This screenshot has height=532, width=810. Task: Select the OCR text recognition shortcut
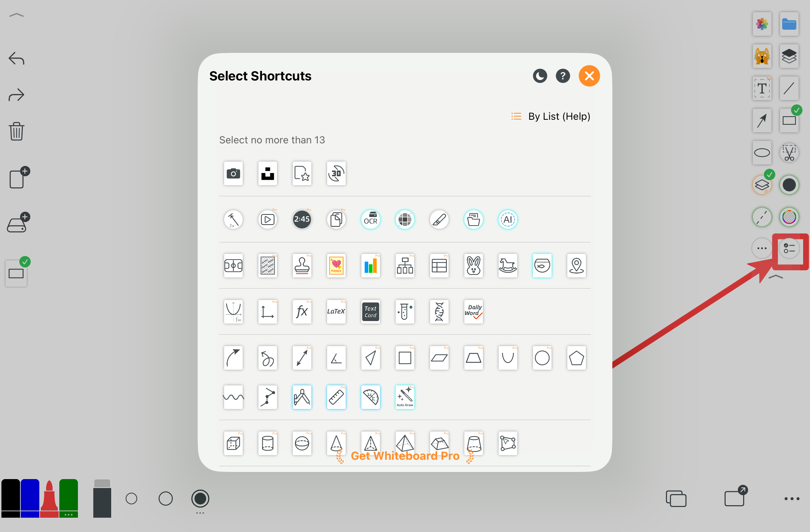click(x=370, y=220)
